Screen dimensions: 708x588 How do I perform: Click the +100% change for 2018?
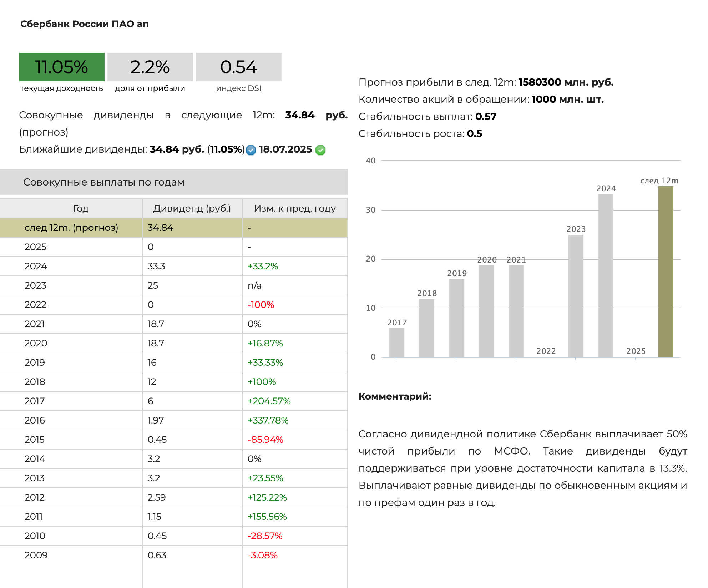(262, 382)
